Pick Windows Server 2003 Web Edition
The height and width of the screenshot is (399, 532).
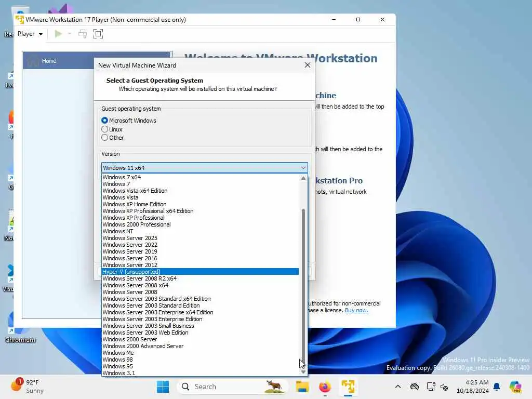pos(200,333)
